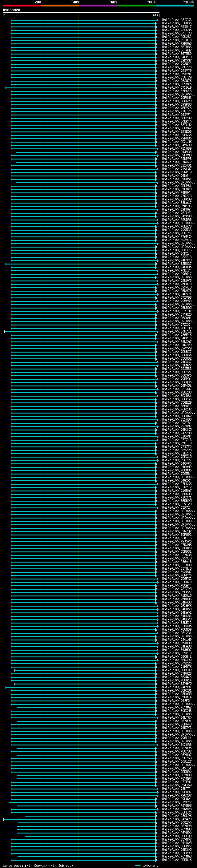Select the UniRef100_C3Z7J3 label
197x868 pixels.
pos(177,257)
